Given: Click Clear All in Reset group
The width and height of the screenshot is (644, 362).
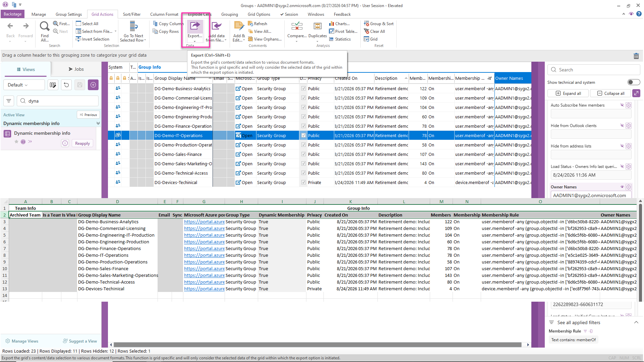Looking at the screenshot, I should pos(374,31).
